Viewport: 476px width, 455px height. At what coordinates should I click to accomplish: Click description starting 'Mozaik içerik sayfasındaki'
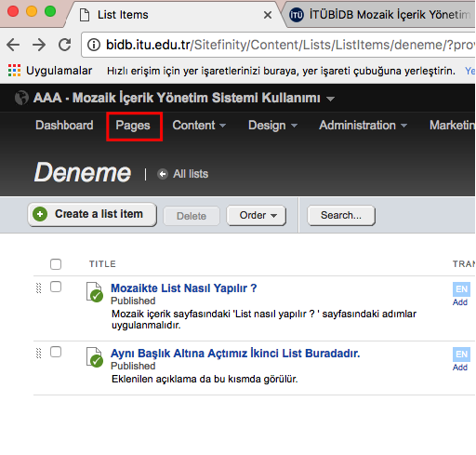[x=264, y=319]
